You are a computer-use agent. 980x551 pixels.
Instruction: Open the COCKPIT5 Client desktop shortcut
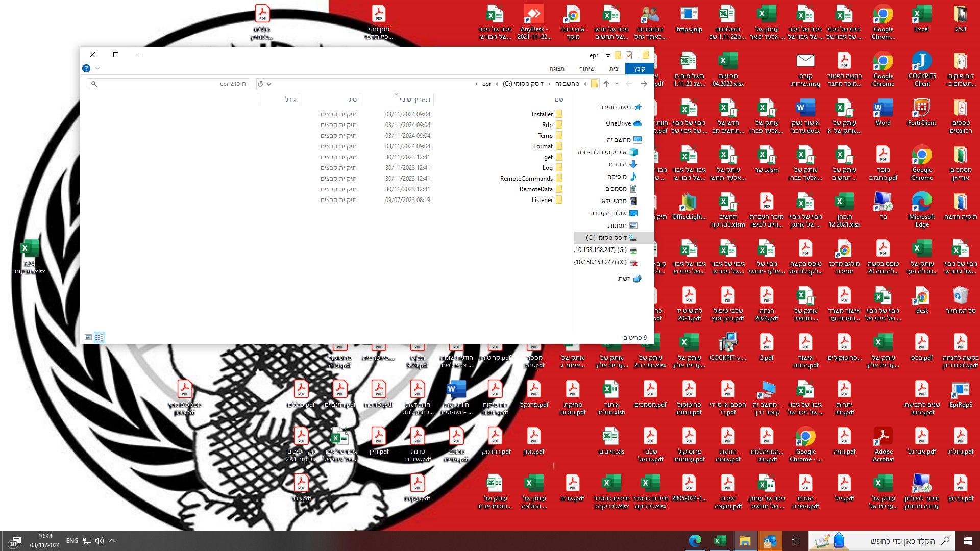[x=922, y=69]
